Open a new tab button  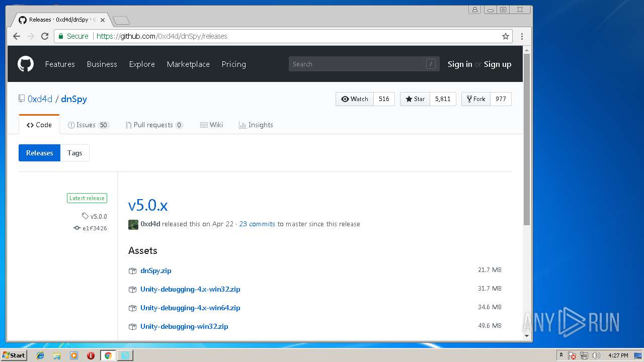pos(121,20)
